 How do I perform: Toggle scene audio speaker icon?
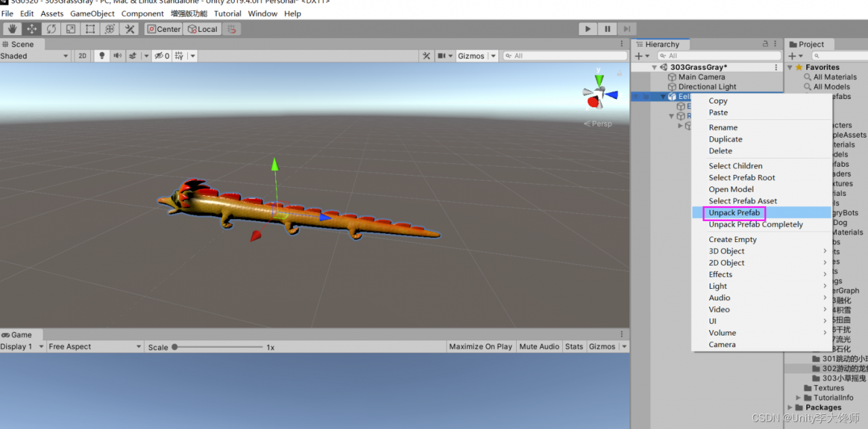117,56
